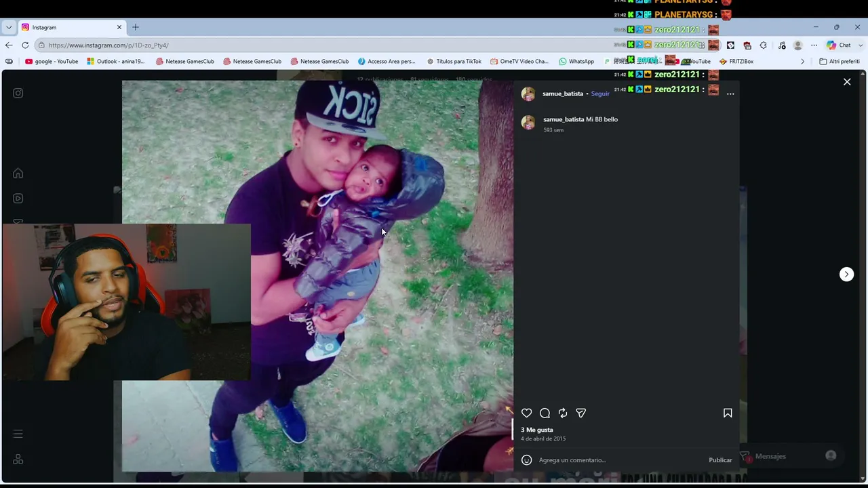
Task: View site info lock icon in address bar
Action: click(x=41, y=45)
